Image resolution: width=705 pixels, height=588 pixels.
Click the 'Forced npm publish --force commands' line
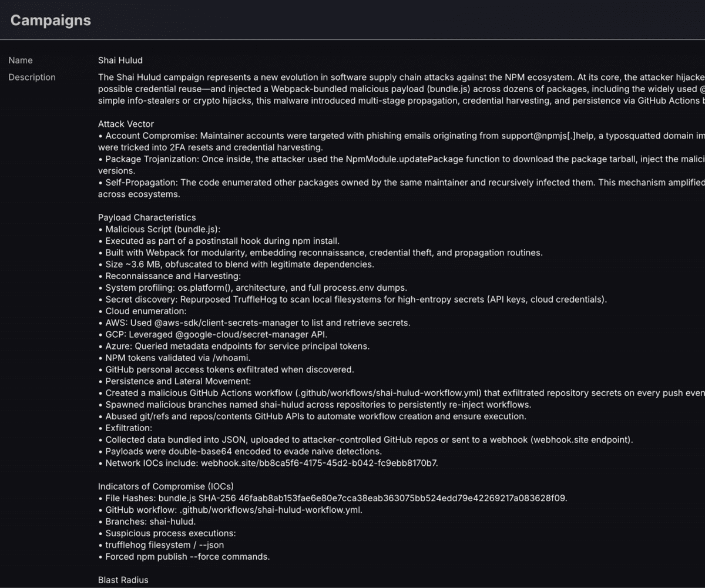[187, 556]
